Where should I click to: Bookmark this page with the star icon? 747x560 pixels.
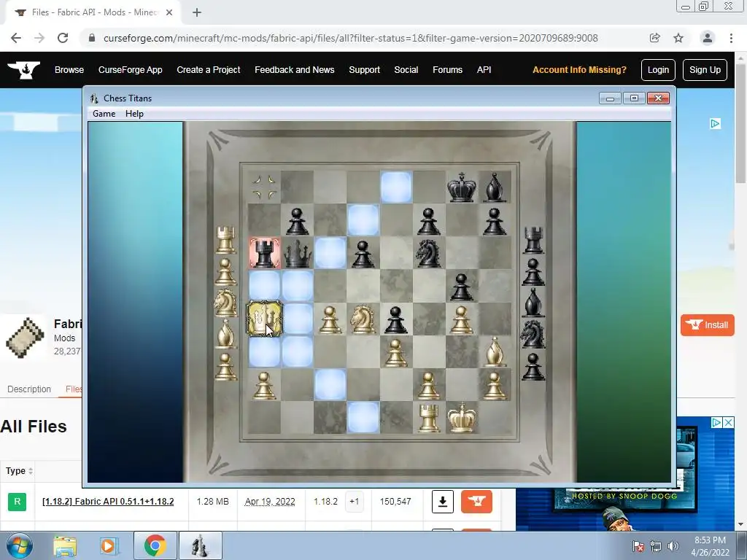pyautogui.click(x=678, y=38)
